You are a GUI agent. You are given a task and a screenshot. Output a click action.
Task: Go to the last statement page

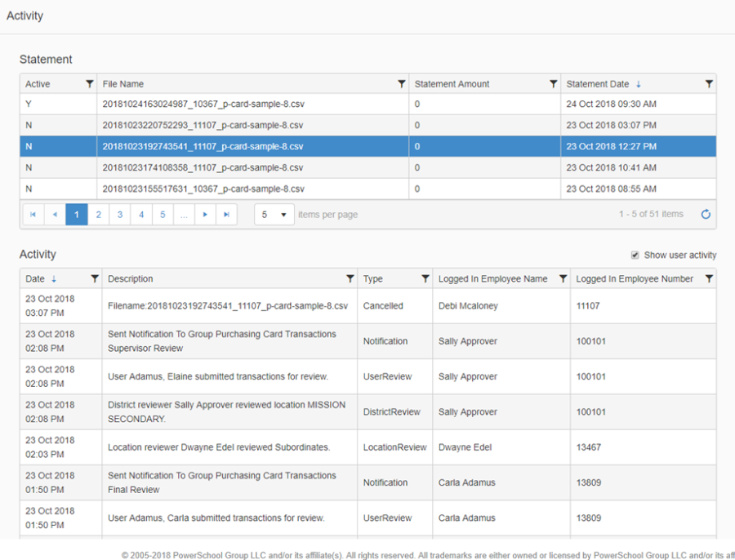click(x=226, y=215)
